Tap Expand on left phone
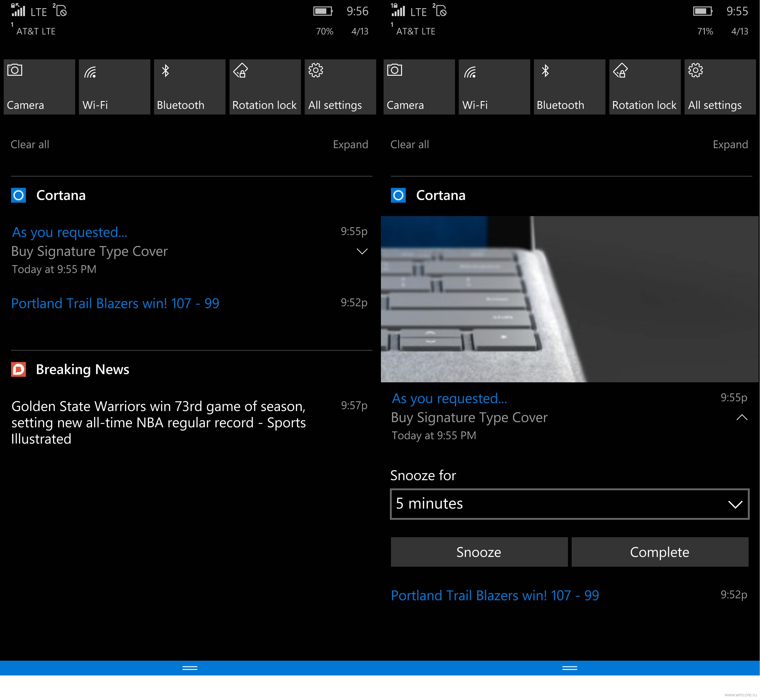 click(x=350, y=145)
